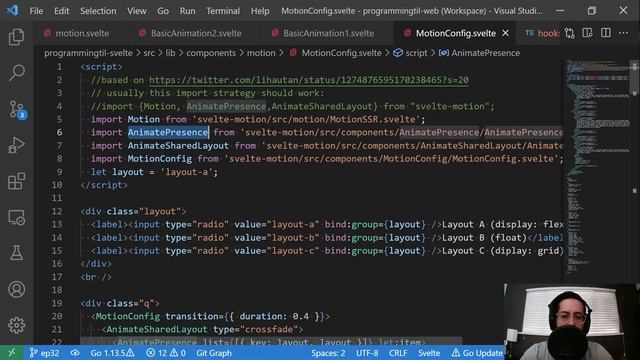Open the Run and Debug view
Image resolution: width=640 pixels, height=360 pixels.
16,145
